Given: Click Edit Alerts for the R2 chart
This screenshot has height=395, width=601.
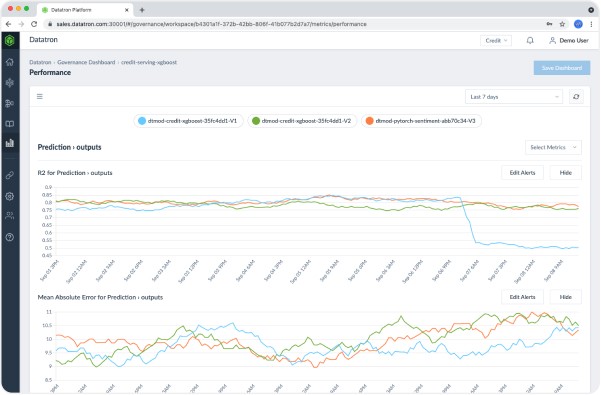Looking at the screenshot, I should [522, 173].
